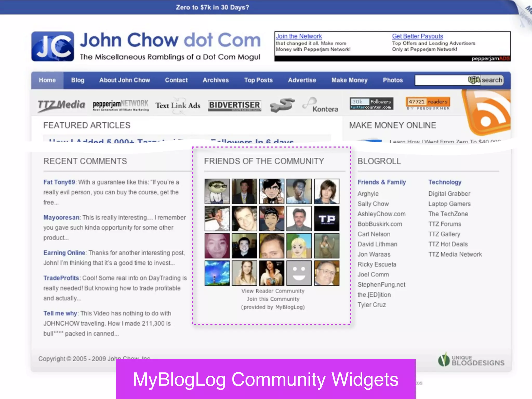The height and width of the screenshot is (399, 532).
Task: Open View Reader Community link
Action: pos(273,291)
